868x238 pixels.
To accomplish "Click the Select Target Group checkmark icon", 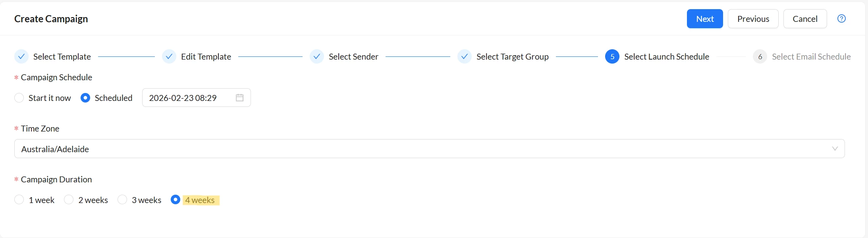I will point(465,57).
